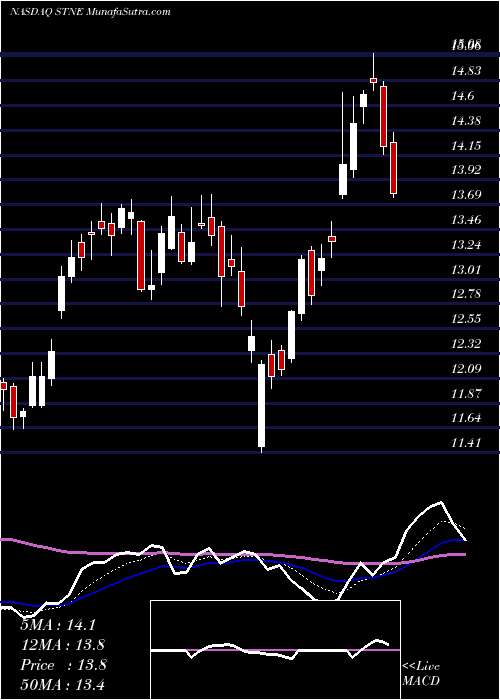Screen dimensions: 500x700
Task: Click the 11.64 price axis label
Action: click(x=466, y=418)
